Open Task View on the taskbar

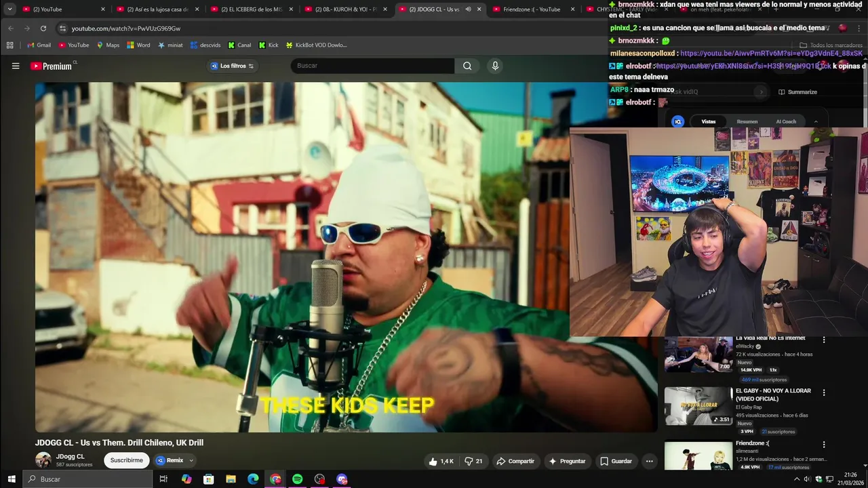click(x=163, y=479)
